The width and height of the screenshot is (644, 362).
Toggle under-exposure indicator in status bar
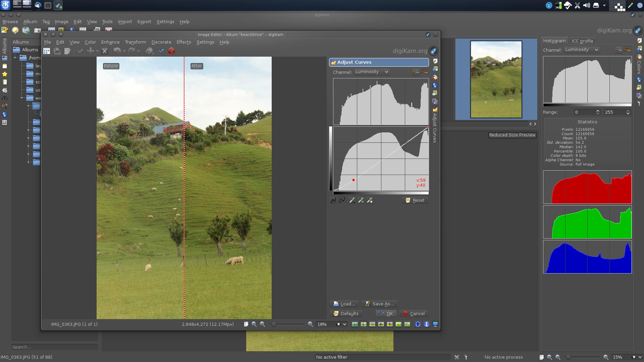pyautogui.click(x=418, y=324)
